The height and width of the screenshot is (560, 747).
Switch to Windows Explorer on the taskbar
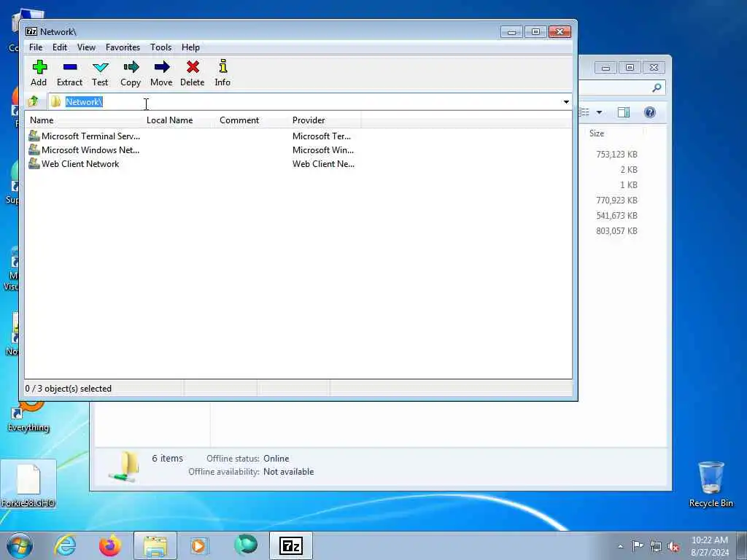(x=155, y=545)
